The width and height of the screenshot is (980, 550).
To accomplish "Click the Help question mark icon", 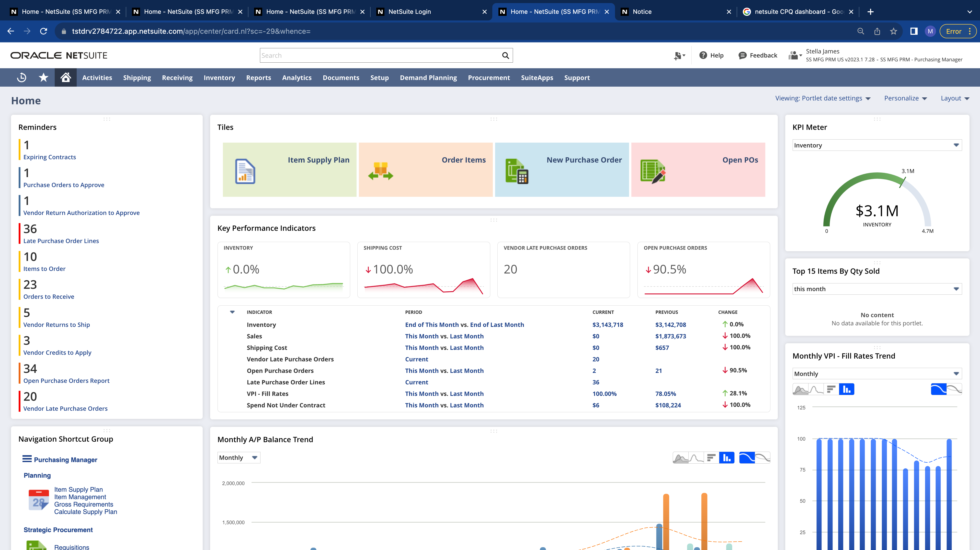I will point(703,55).
